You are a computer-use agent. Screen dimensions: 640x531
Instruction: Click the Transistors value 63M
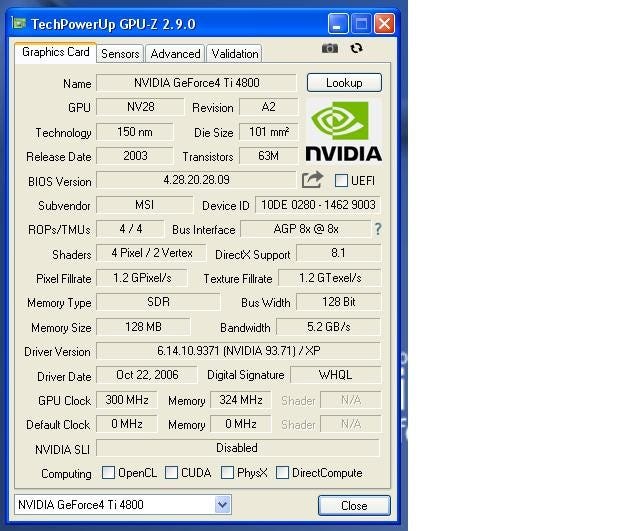269,156
